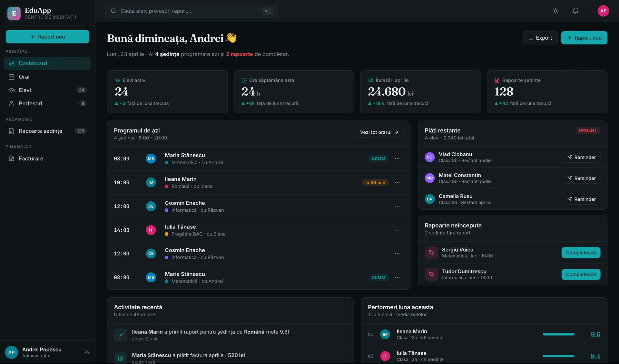This screenshot has height=364, width=619.
Task: Open options menu for Ileana Marin session
Action: 397,183
